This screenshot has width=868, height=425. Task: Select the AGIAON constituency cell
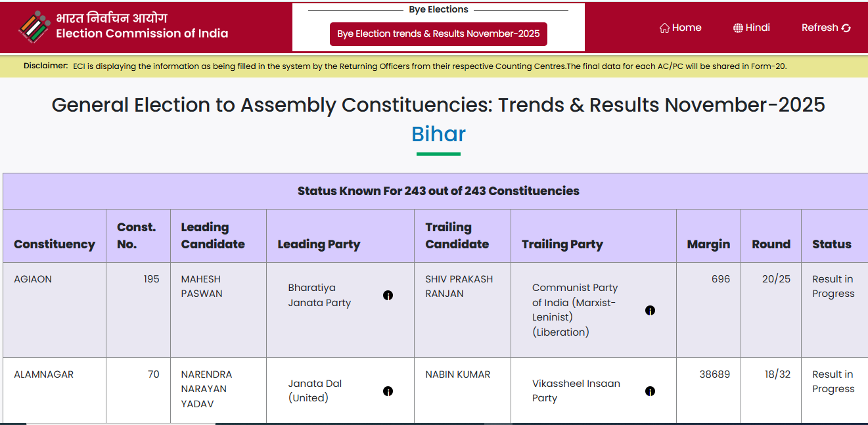[33, 279]
